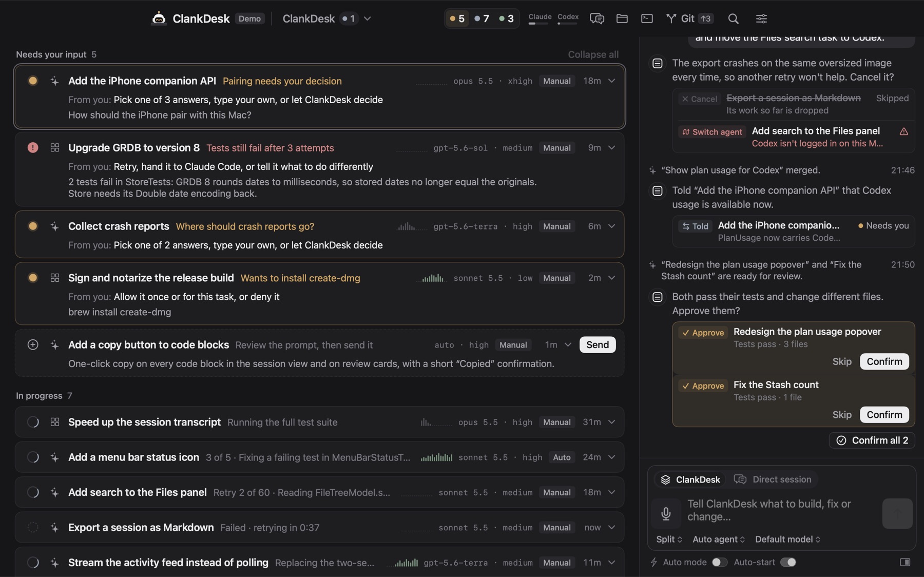Click the sparkle icon on Export a session as Markdown
The width and height of the screenshot is (924, 577).
point(55,528)
